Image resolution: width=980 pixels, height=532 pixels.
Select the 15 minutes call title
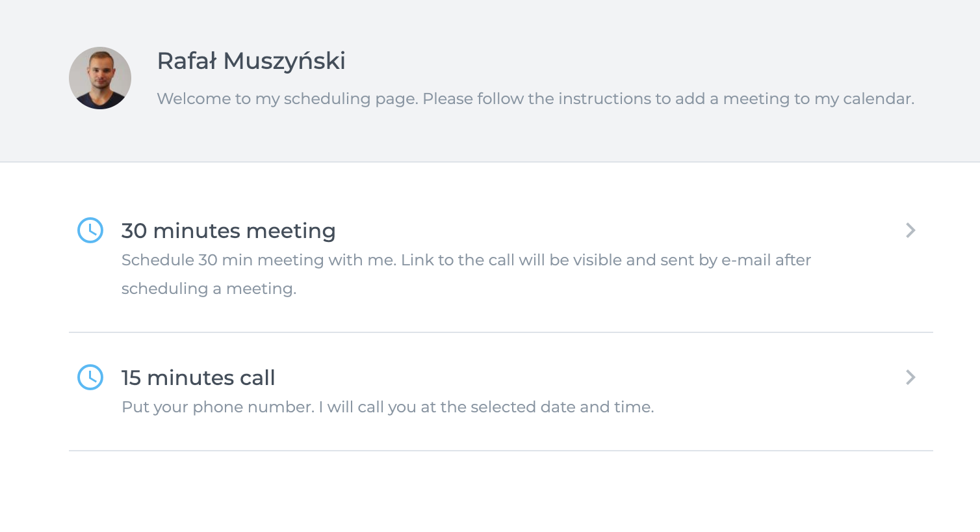198,378
